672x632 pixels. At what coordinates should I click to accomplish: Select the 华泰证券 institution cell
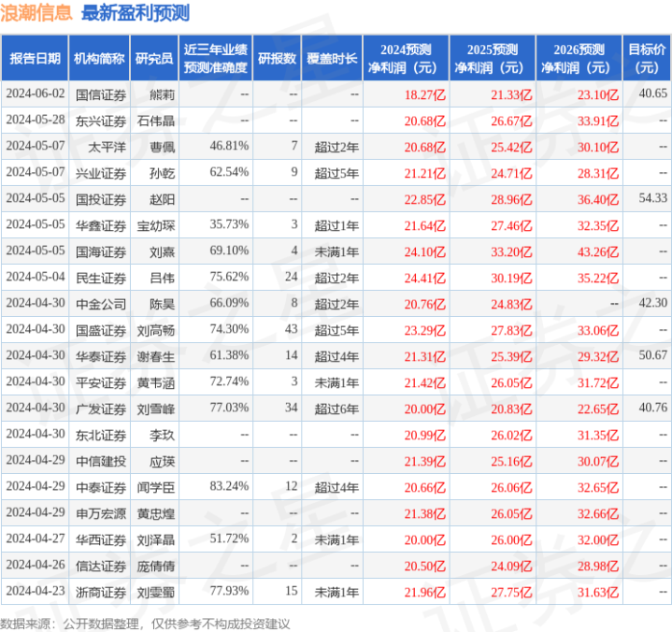point(101,356)
